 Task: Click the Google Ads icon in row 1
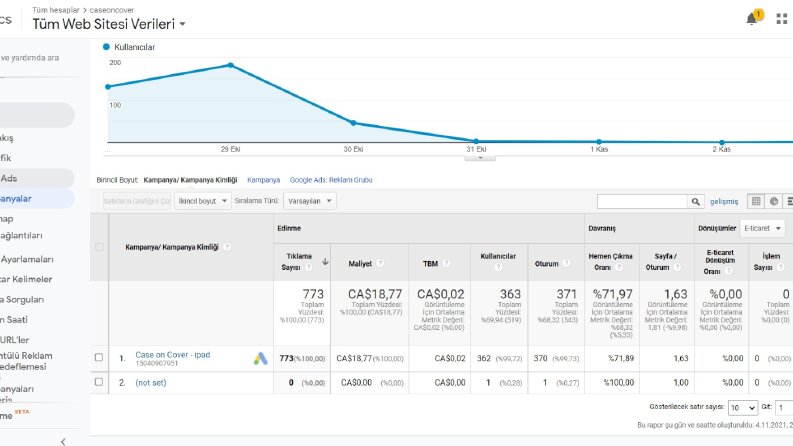click(x=260, y=359)
